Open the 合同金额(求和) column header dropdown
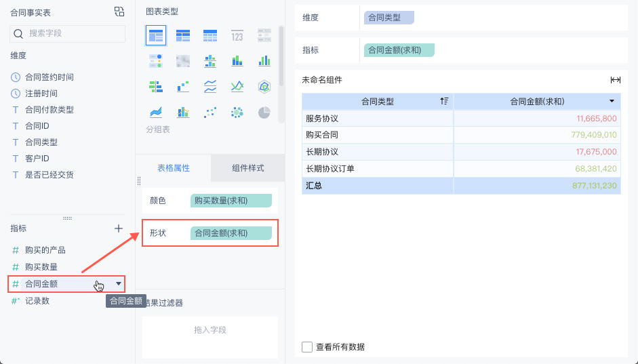The height and width of the screenshot is (364, 638). click(x=612, y=102)
